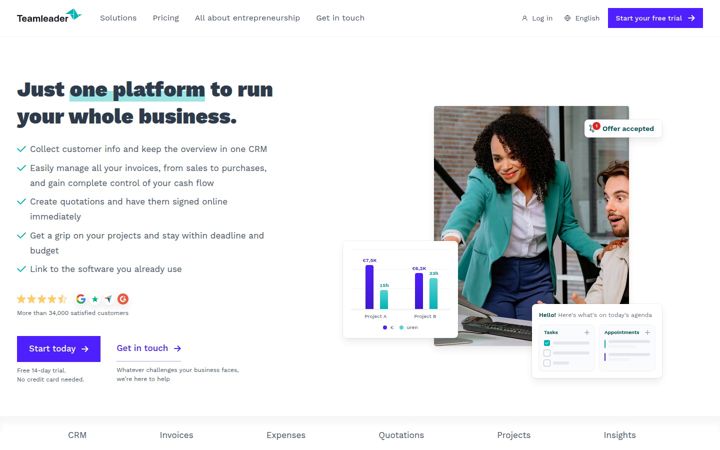This screenshot has height=450, width=720.
Task: Select the Expenses tab
Action: [x=286, y=435]
